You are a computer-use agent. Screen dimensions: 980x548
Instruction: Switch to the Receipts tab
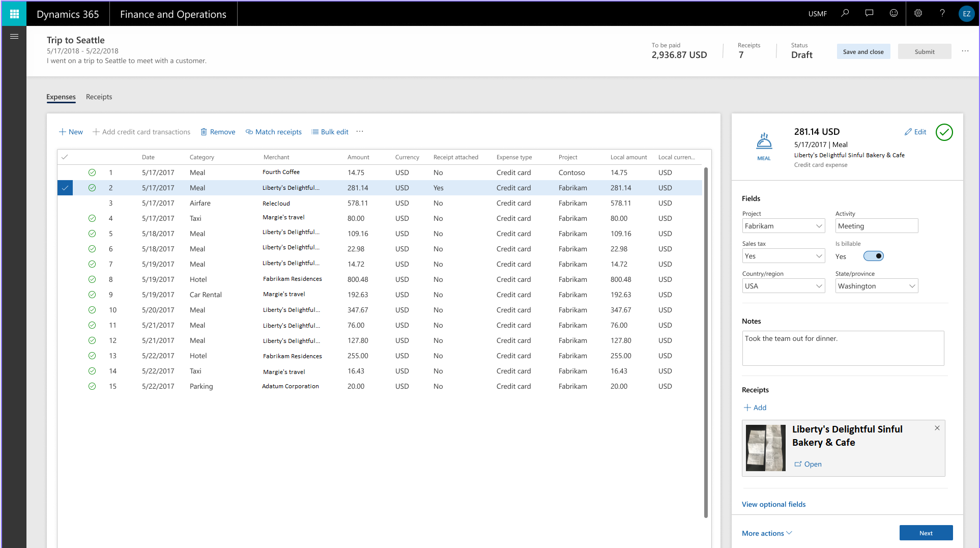click(x=99, y=97)
